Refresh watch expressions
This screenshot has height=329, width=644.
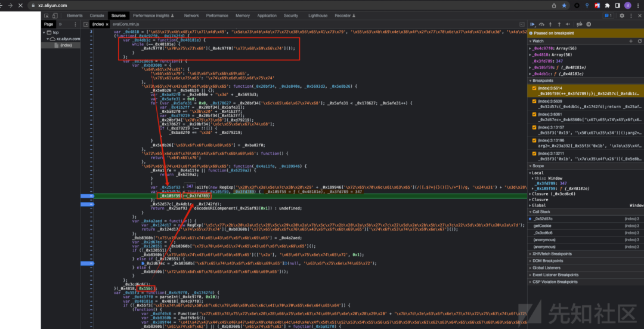(639, 41)
